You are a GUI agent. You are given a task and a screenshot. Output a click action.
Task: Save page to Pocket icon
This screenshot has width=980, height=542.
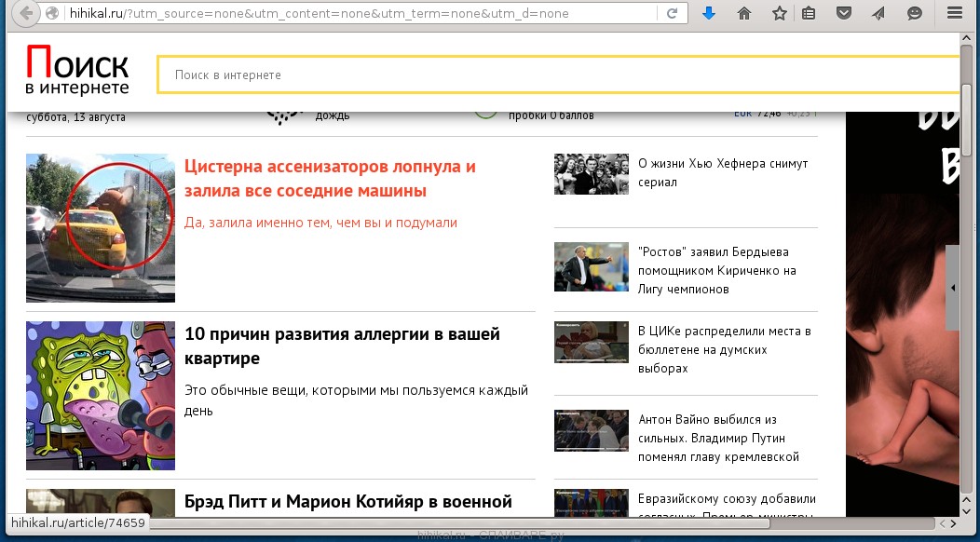(844, 12)
